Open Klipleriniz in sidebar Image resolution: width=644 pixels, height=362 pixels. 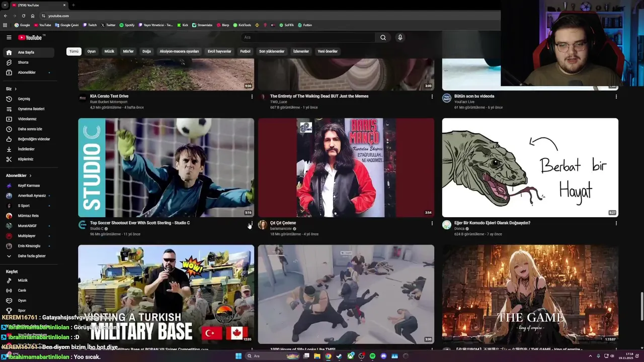pyautogui.click(x=29, y=159)
